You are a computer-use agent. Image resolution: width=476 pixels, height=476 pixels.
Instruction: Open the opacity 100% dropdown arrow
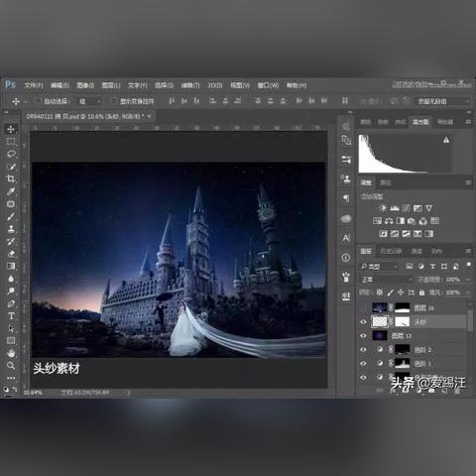468,280
